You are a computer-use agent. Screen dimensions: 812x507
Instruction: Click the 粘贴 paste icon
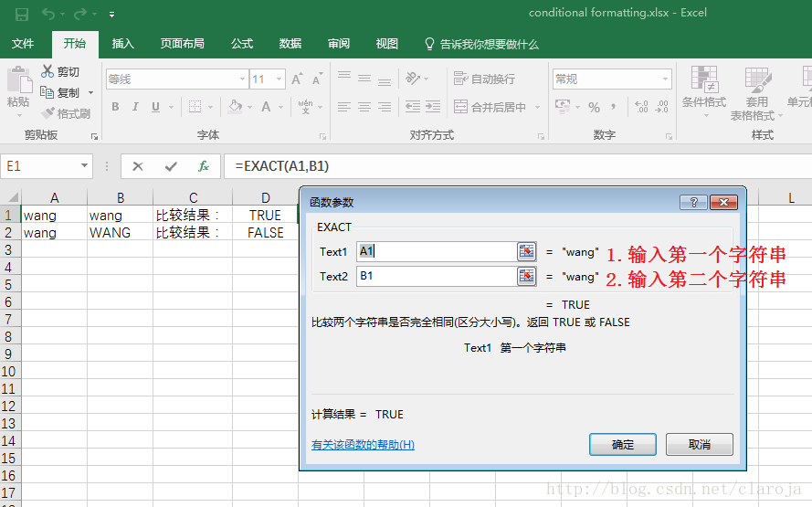[x=19, y=80]
